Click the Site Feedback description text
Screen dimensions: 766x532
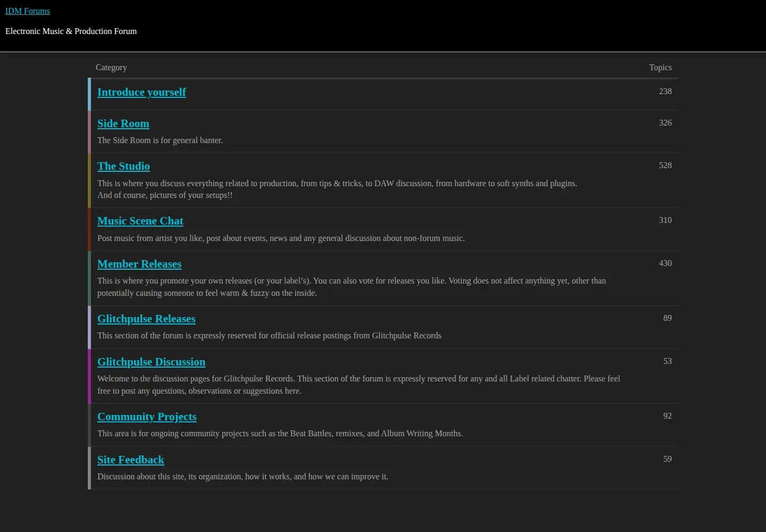243,477
